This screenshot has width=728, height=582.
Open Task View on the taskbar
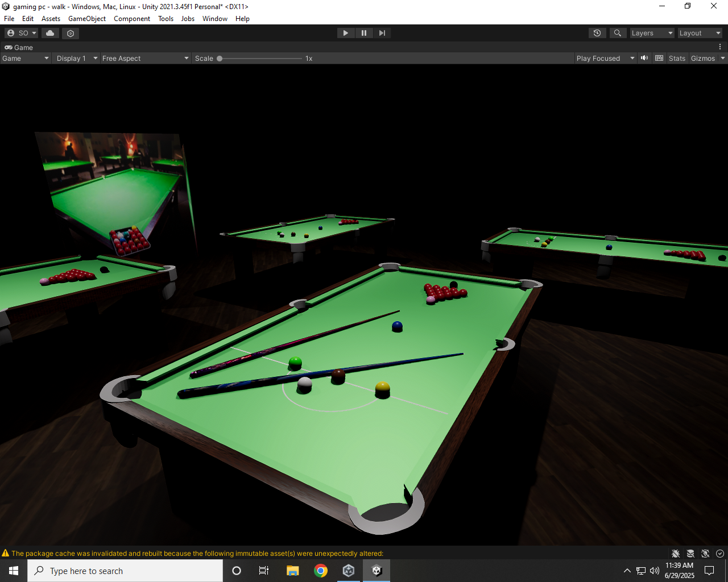click(264, 571)
